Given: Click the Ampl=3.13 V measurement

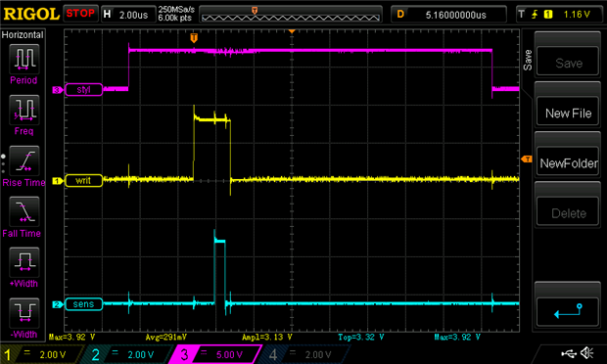Looking at the screenshot, I should coord(266,337).
